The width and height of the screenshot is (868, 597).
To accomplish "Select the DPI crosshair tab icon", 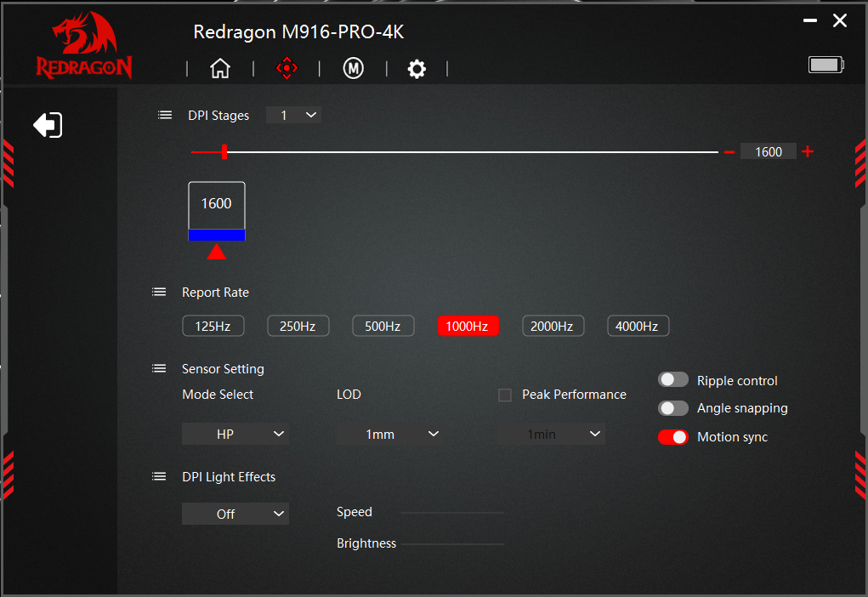I will pyautogui.click(x=286, y=68).
